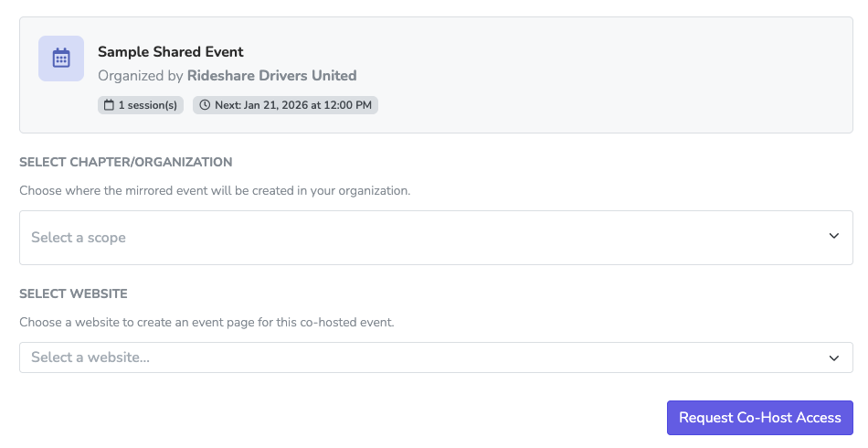This screenshot has width=868, height=448.
Task: Select the Next: Jan 21, 2026 badge
Action: [285, 105]
